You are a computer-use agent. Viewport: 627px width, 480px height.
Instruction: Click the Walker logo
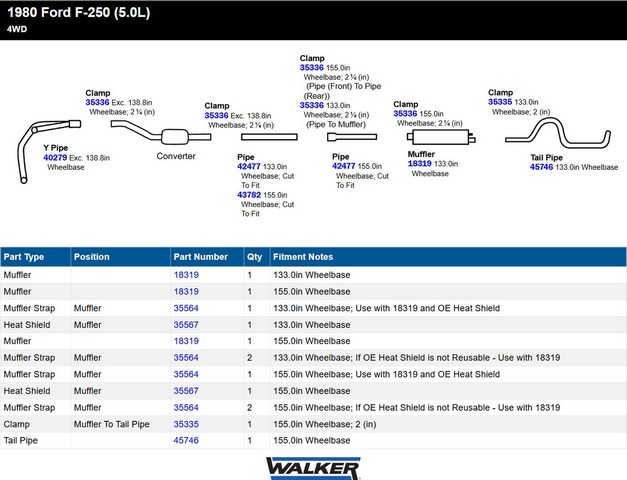pyautogui.click(x=314, y=468)
